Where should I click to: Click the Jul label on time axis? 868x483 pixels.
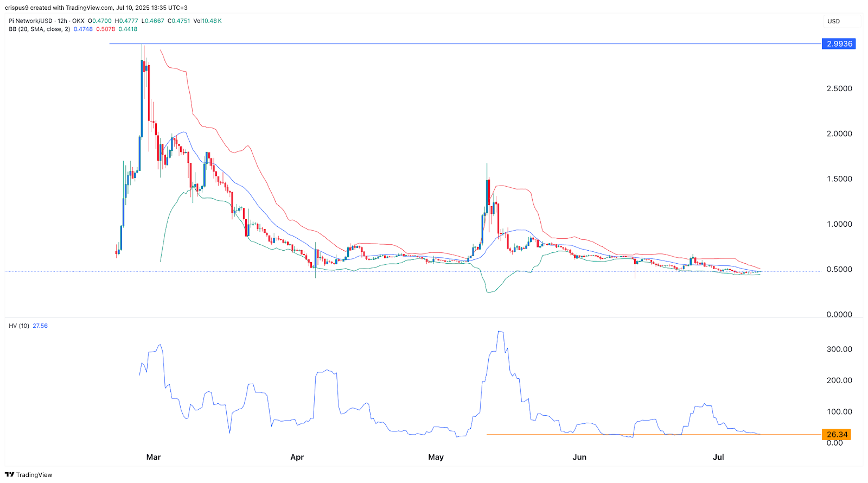[718, 457]
